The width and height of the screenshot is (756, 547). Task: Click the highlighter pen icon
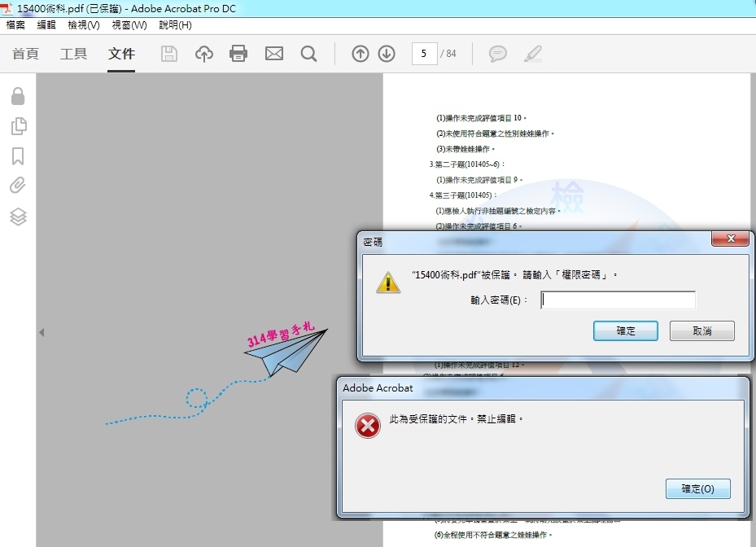533,54
